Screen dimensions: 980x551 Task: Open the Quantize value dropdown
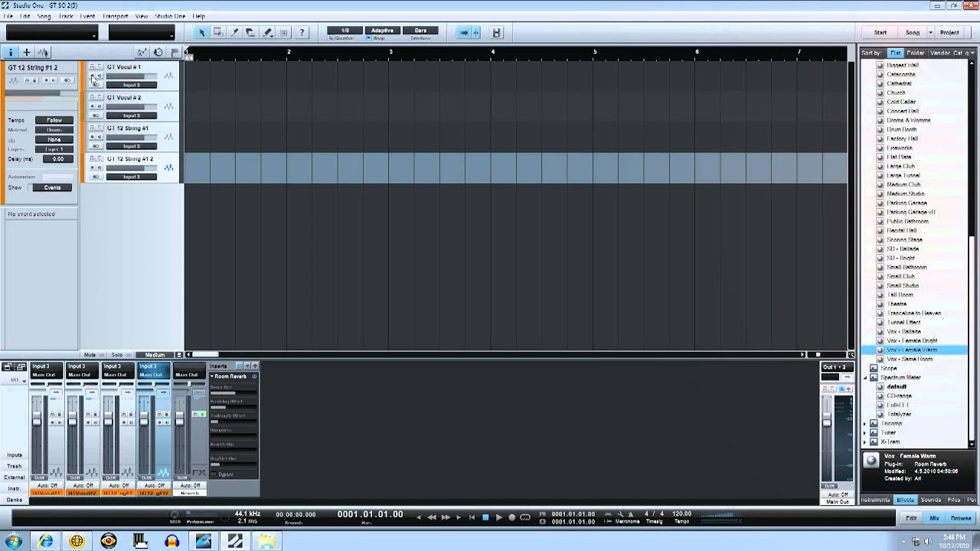coord(345,31)
